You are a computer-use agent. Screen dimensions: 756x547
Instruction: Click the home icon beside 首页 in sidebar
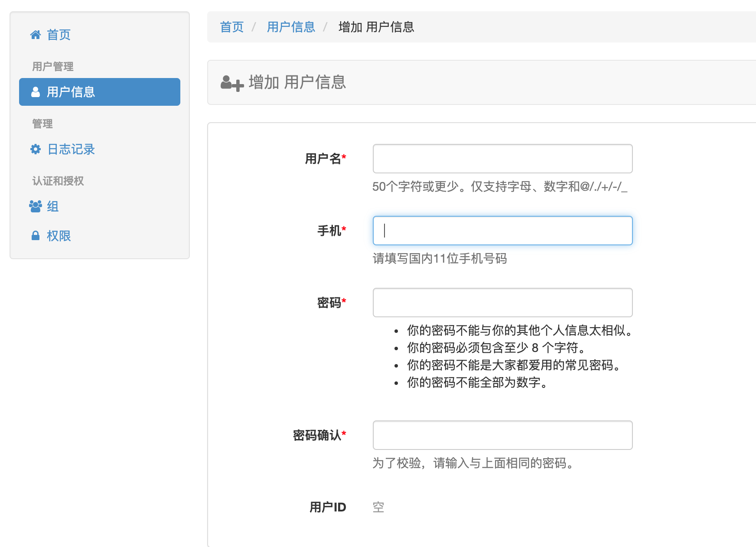pyautogui.click(x=36, y=35)
